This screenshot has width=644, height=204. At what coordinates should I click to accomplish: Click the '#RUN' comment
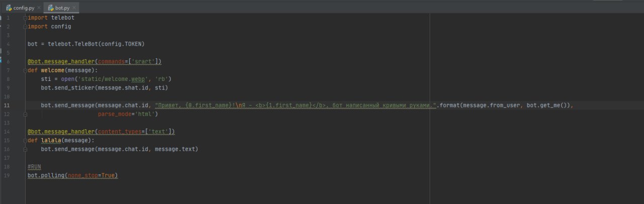[x=34, y=167]
